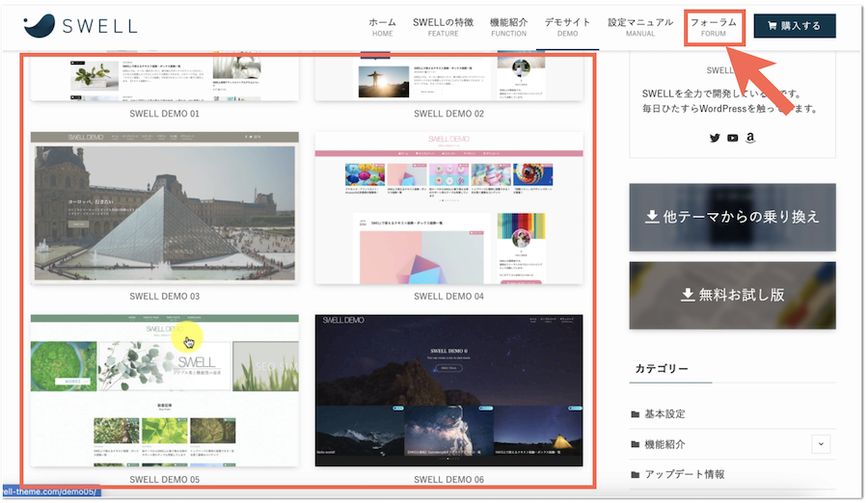The height and width of the screenshot is (503, 868).
Task: Go to SWELLの特徴 FEATURE page
Action: click(x=443, y=26)
